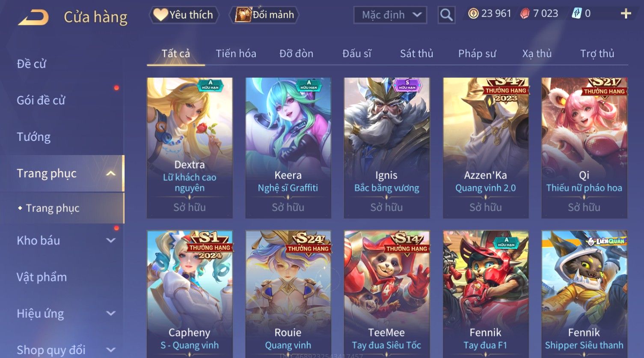The width and height of the screenshot is (644, 358).
Task: Select the Pháp sư tab
Action: tap(477, 54)
